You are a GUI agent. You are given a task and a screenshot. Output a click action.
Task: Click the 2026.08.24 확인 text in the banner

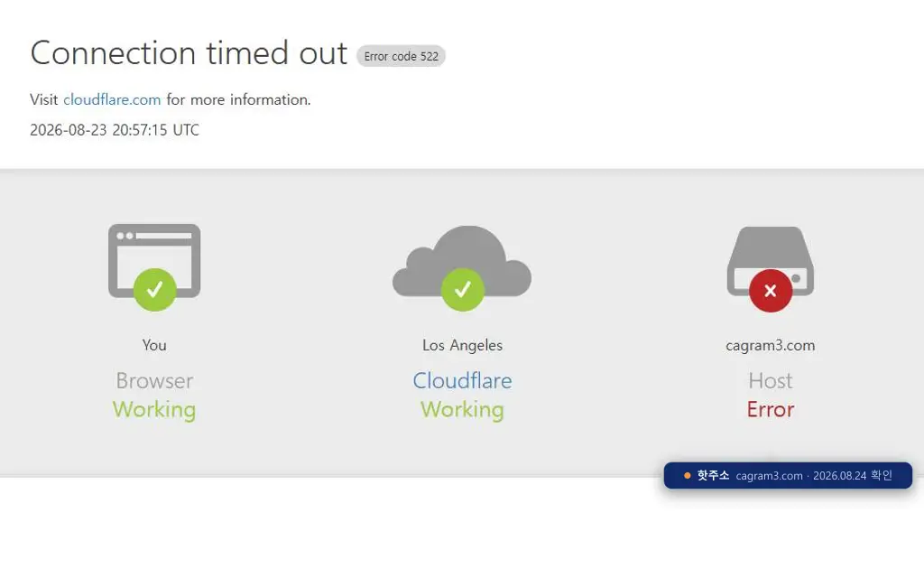click(x=853, y=475)
